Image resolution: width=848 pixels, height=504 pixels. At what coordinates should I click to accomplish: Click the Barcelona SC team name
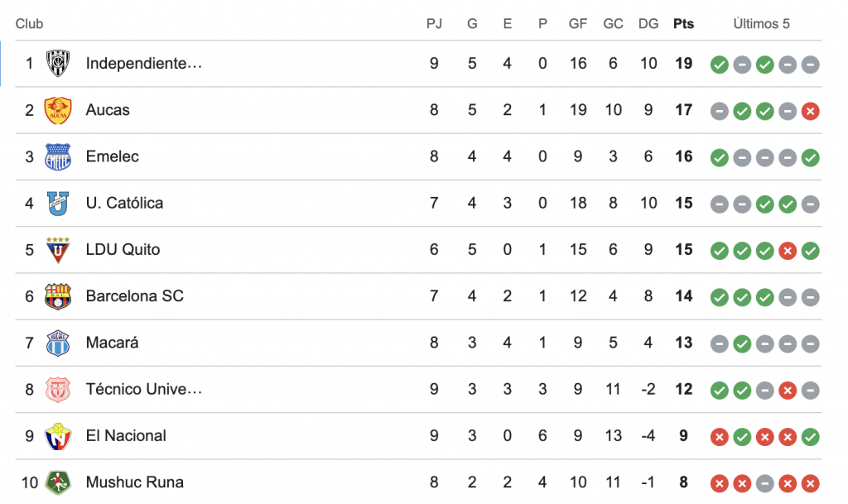click(x=134, y=296)
